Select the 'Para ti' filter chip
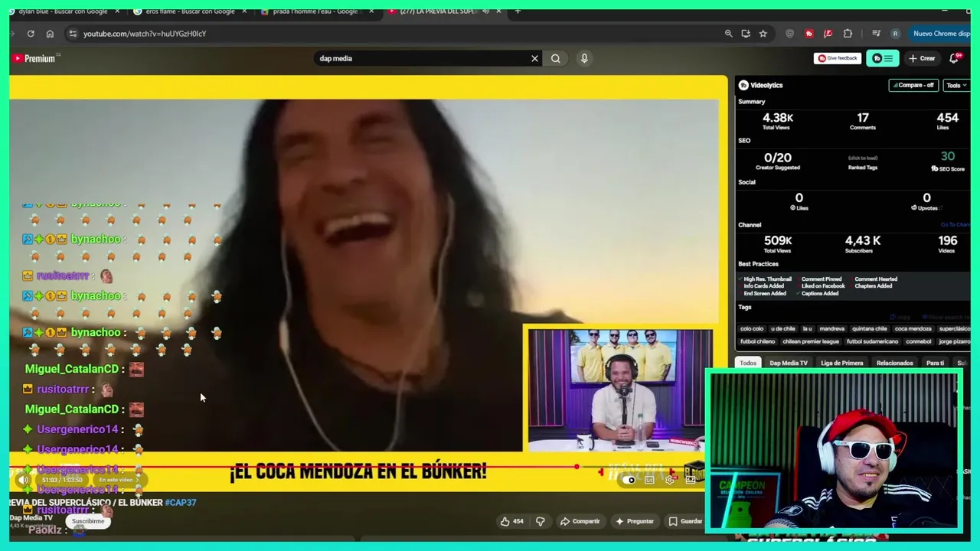The image size is (980, 551). pyautogui.click(x=935, y=363)
